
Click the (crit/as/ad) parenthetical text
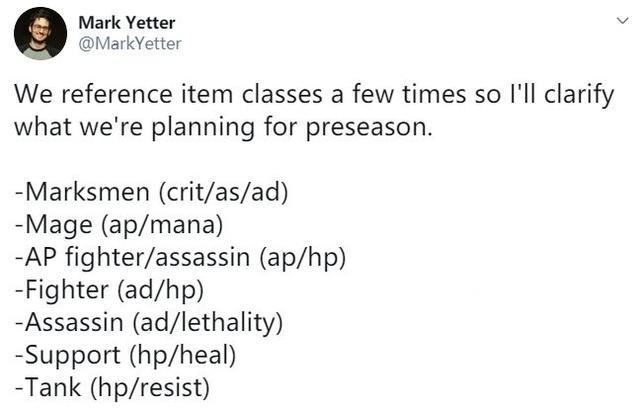coord(223,192)
